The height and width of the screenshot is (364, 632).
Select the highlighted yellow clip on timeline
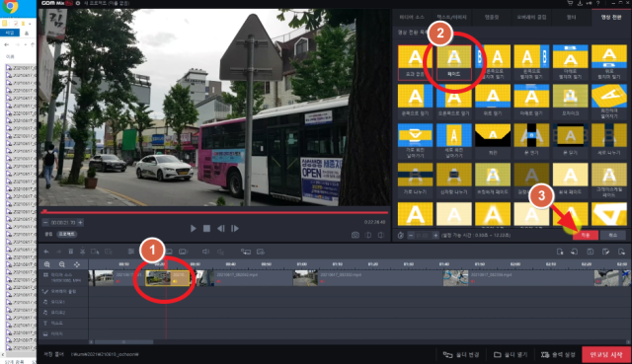pos(168,278)
